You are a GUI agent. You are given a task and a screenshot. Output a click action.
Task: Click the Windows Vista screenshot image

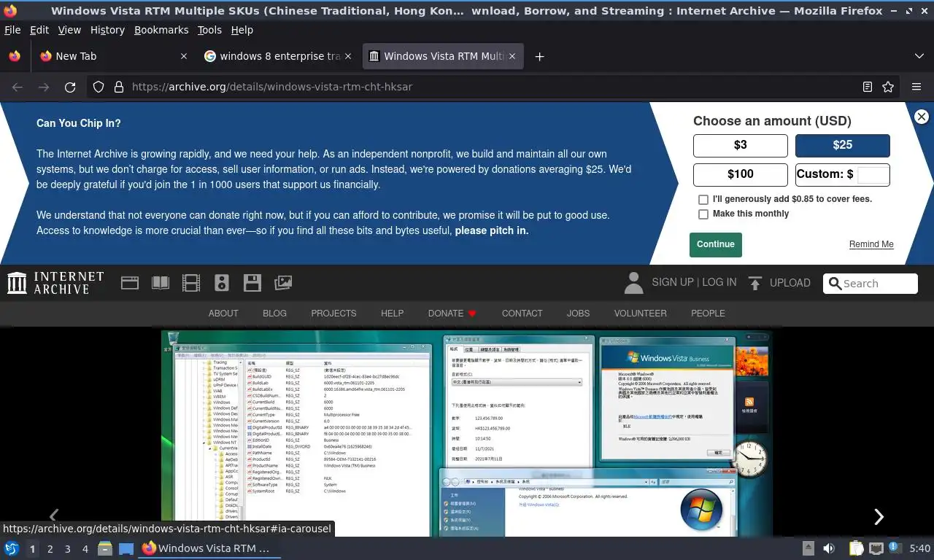click(x=467, y=433)
